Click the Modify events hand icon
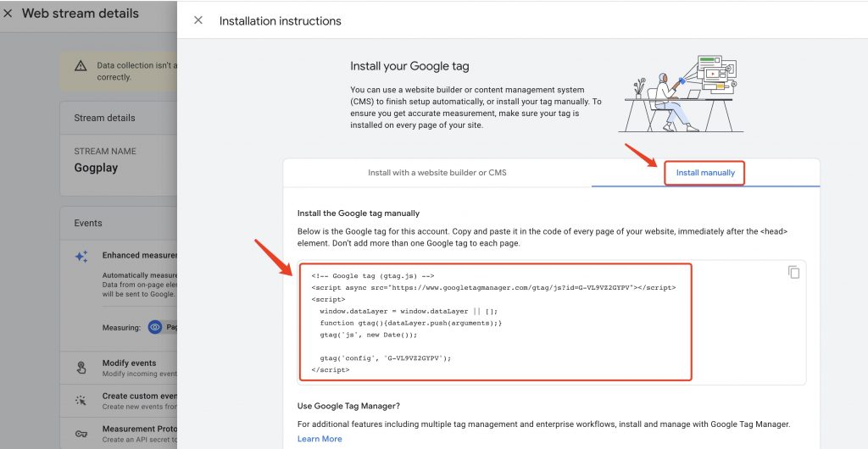Screen dimensions: 868x449 [x=81, y=368]
